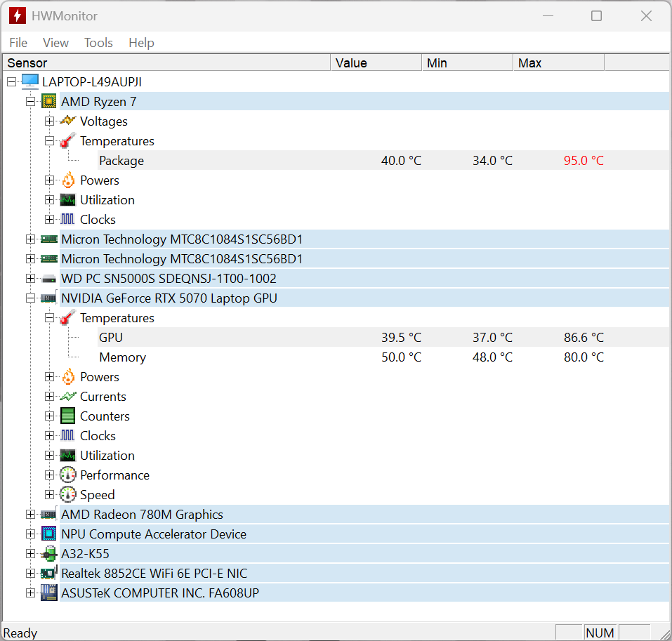Screen dimensions: 672x641
Task: Expand the GPU Speed node
Action: (49, 495)
